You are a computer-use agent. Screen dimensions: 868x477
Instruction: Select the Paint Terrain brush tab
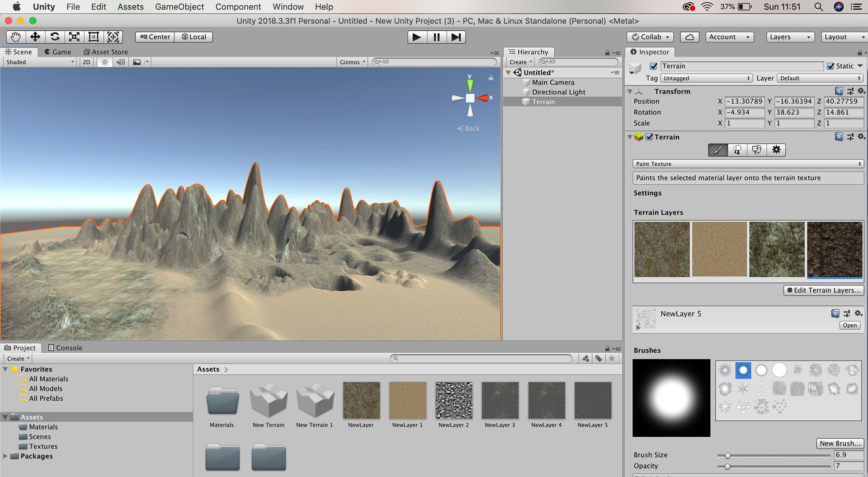tap(718, 150)
